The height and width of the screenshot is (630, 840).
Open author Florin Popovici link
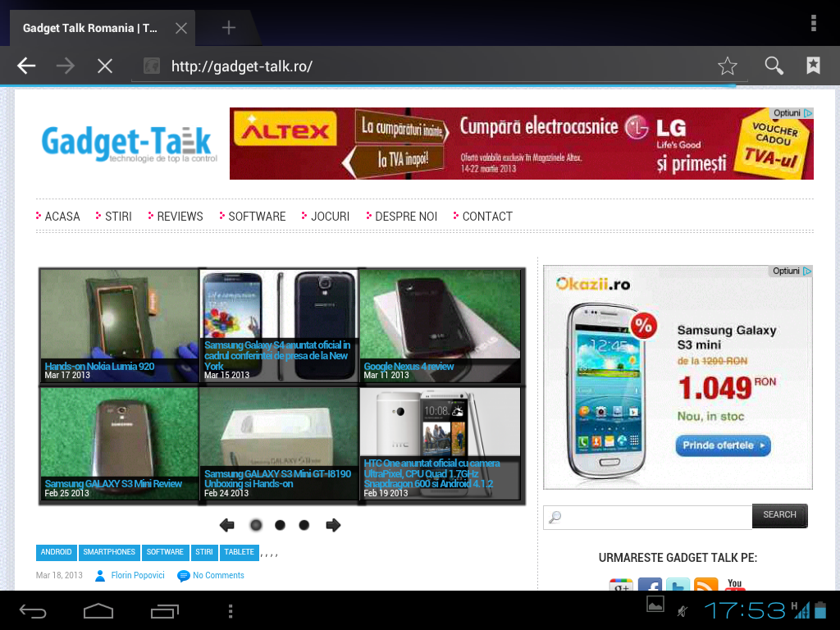coord(138,575)
